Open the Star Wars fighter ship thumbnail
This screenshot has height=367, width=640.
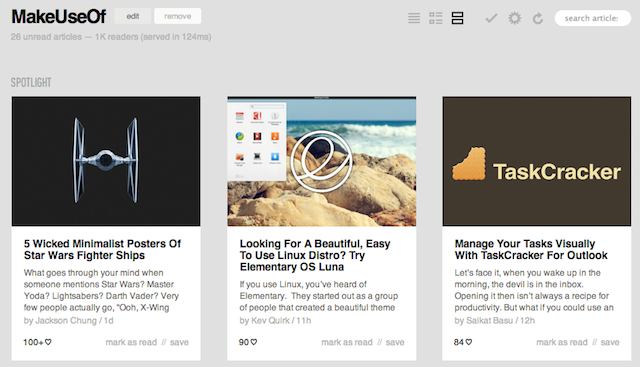[106, 161]
